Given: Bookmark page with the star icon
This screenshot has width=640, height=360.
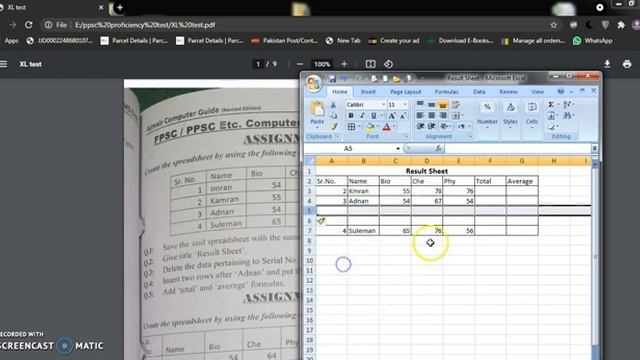Looking at the screenshot, I should click(x=553, y=25).
